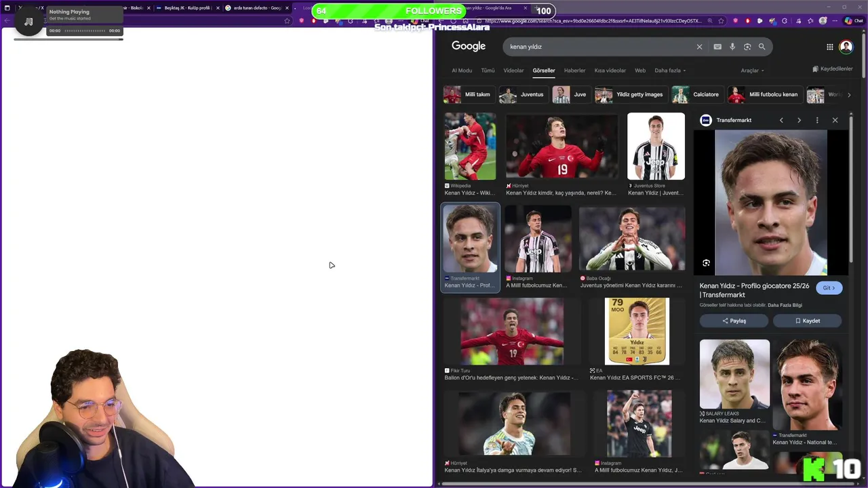Start voice search with the microphone icon
The image size is (868, 488).
click(x=732, y=47)
